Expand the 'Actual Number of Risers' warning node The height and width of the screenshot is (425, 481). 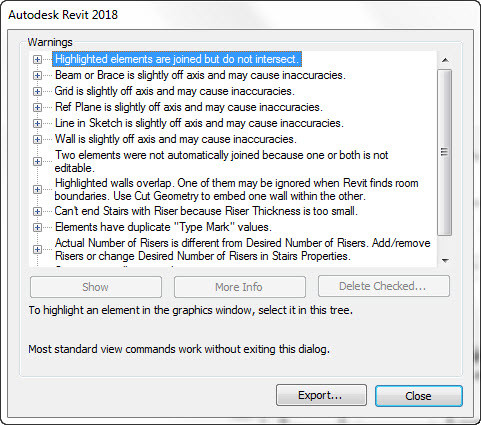coord(37,250)
